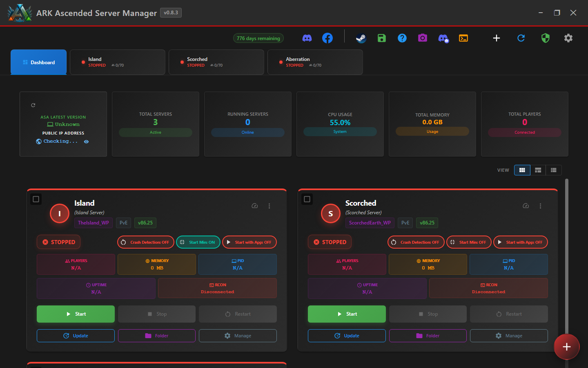Switch to grid view layout

click(522, 170)
